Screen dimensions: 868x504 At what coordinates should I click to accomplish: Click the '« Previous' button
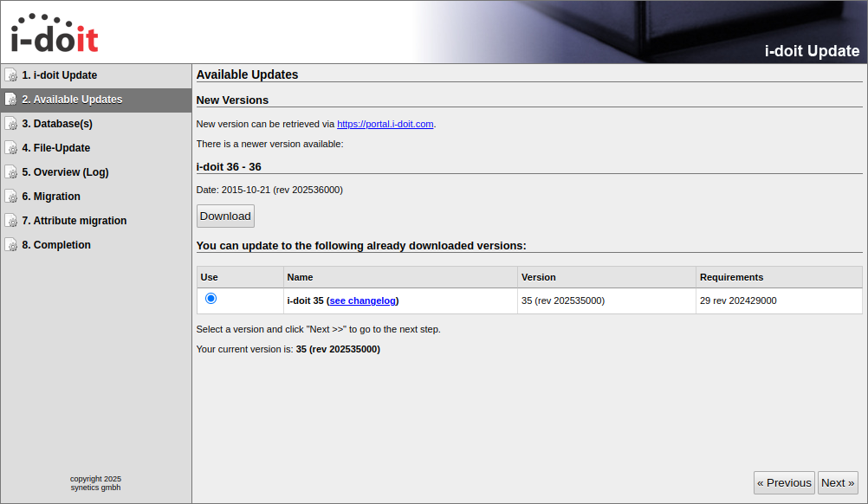click(x=784, y=483)
